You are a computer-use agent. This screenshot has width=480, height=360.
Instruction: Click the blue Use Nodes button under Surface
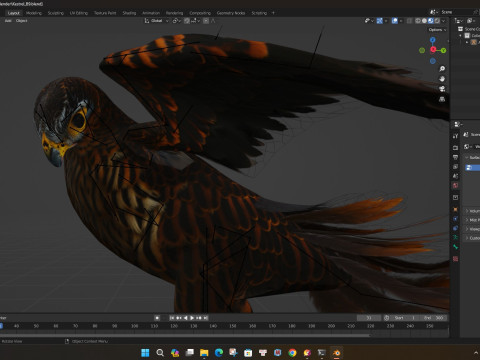point(473,168)
